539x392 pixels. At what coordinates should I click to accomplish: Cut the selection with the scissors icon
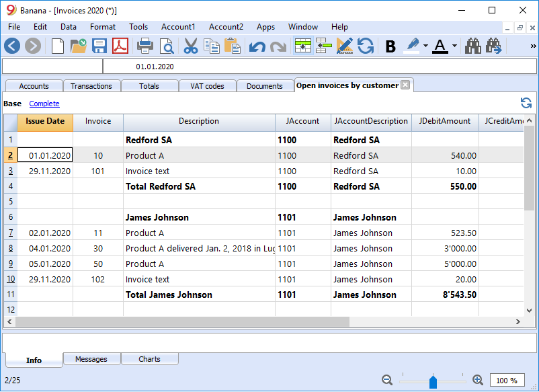coord(190,46)
